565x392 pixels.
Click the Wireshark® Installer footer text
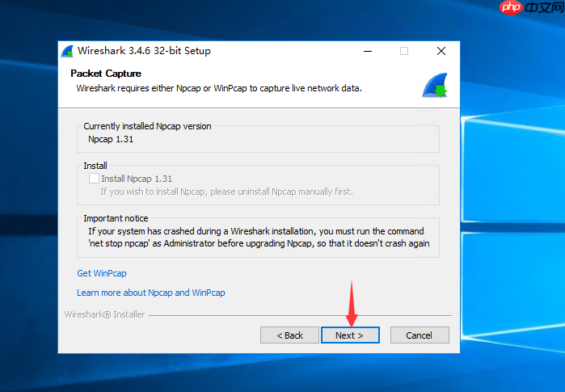[x=104, y=314]
